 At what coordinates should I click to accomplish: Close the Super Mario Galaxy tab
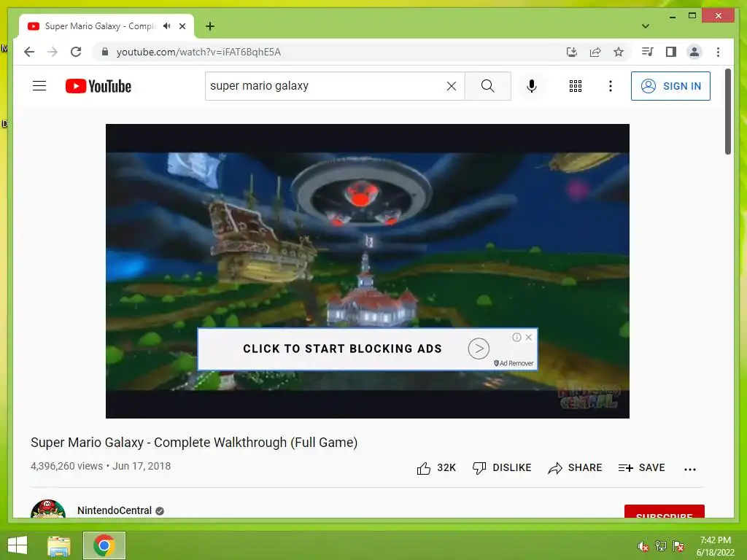coord(182,26)
